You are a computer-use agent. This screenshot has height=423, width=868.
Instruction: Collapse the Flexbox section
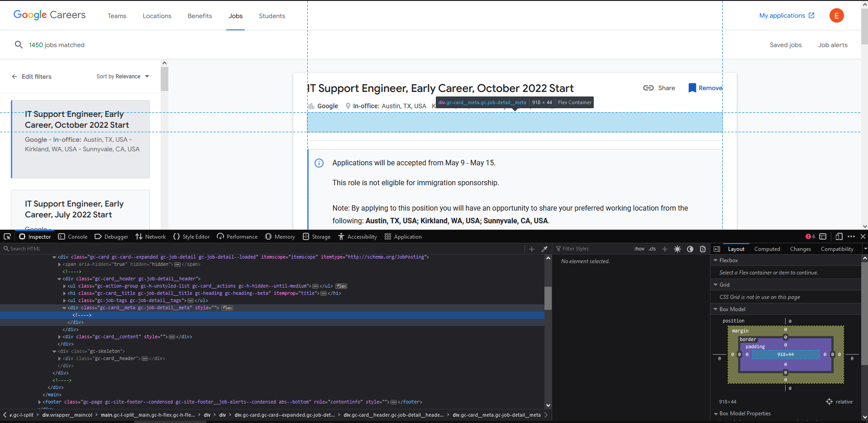715,260
